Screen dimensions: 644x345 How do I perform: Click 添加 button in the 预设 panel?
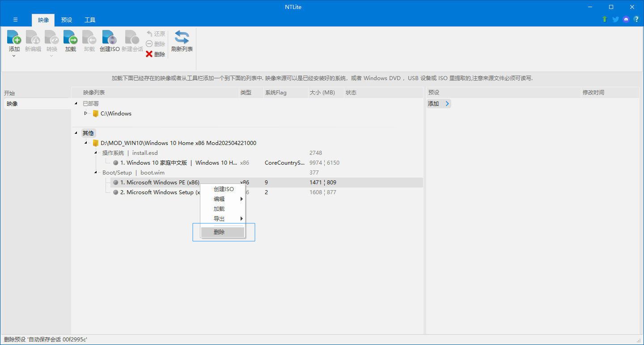439,104
